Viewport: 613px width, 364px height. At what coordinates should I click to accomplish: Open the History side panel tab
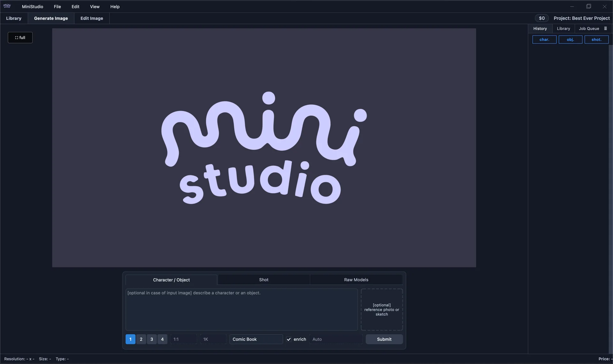540,28
